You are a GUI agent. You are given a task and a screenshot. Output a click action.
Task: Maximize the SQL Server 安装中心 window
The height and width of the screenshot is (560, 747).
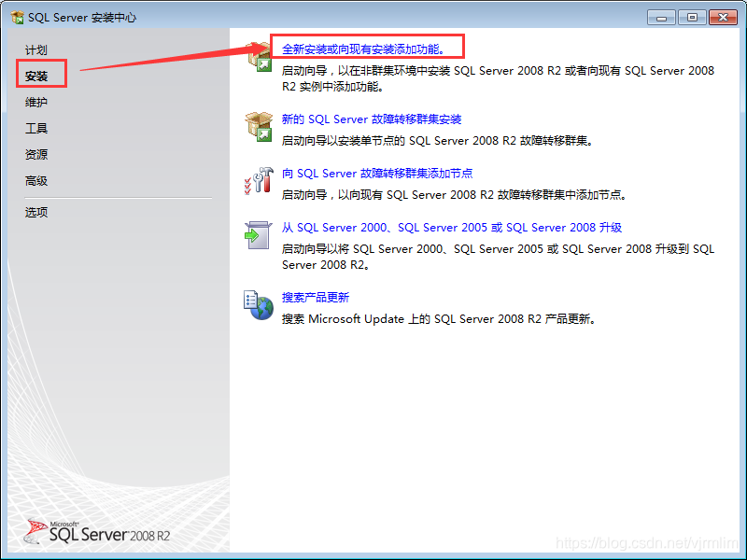692,18
